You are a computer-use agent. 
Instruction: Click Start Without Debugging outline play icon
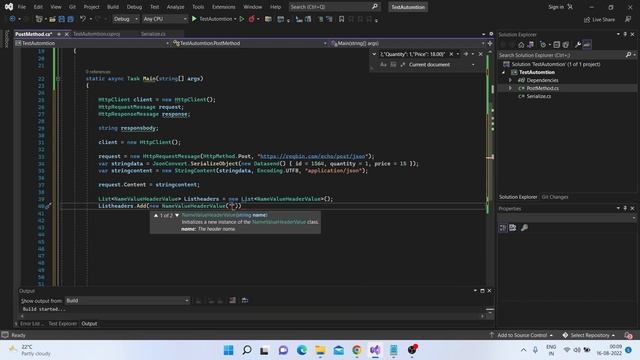point(242,19)
